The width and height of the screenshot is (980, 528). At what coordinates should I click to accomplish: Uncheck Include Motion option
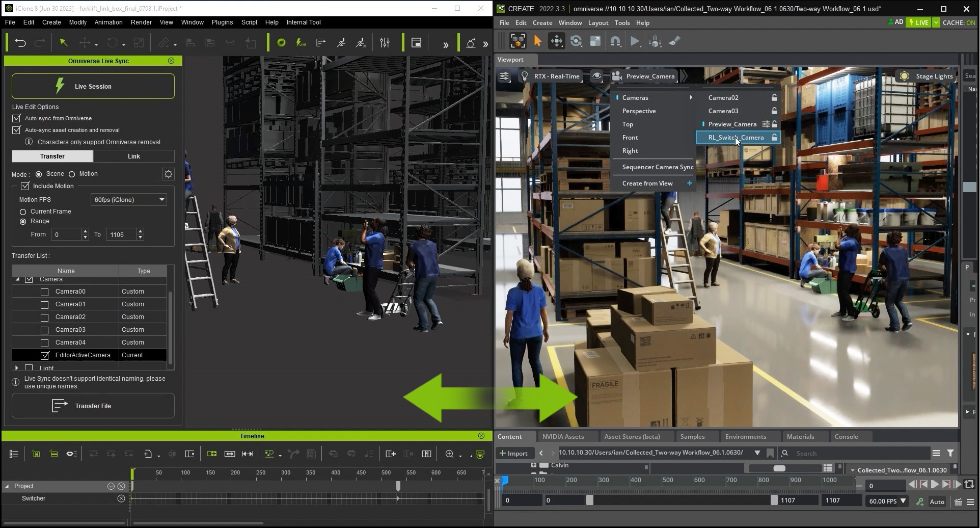tap(25, 186)
